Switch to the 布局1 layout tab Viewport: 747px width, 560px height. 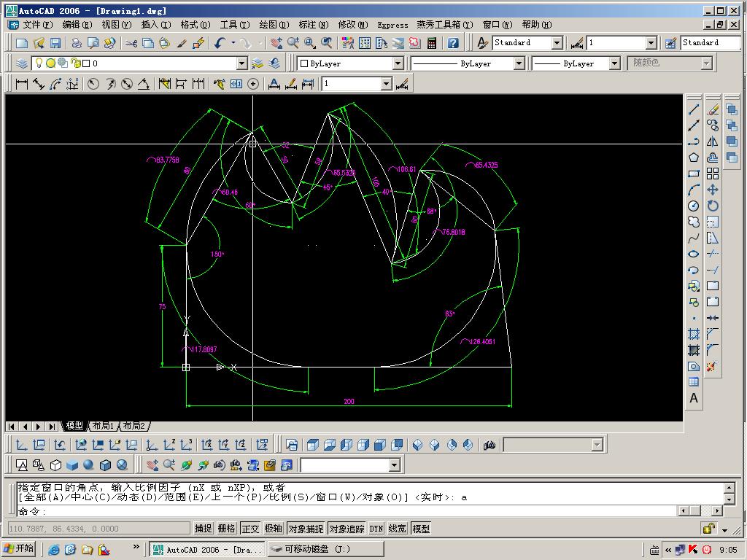tap(103, 426)
